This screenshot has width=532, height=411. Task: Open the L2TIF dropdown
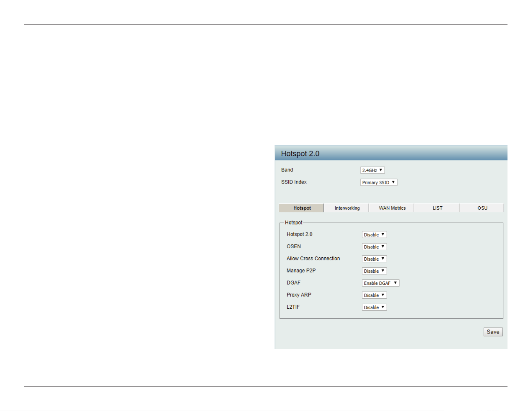tap(374, 307)
